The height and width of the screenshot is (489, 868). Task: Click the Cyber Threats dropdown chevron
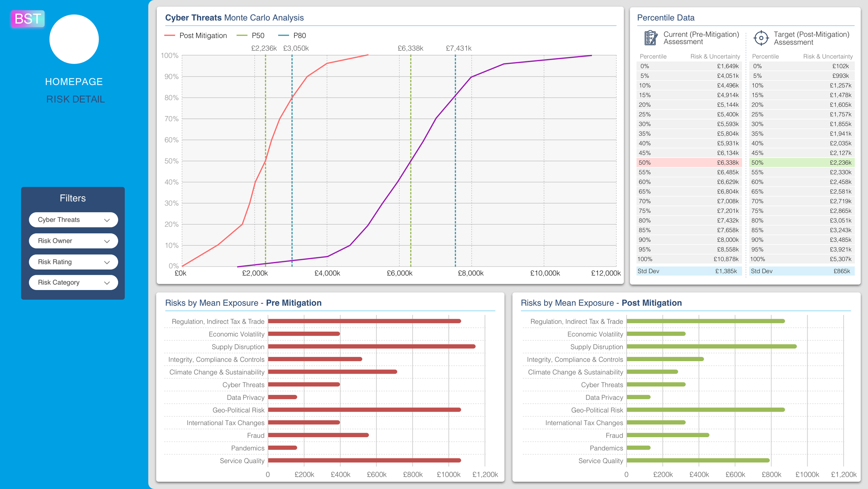[107, 220]
